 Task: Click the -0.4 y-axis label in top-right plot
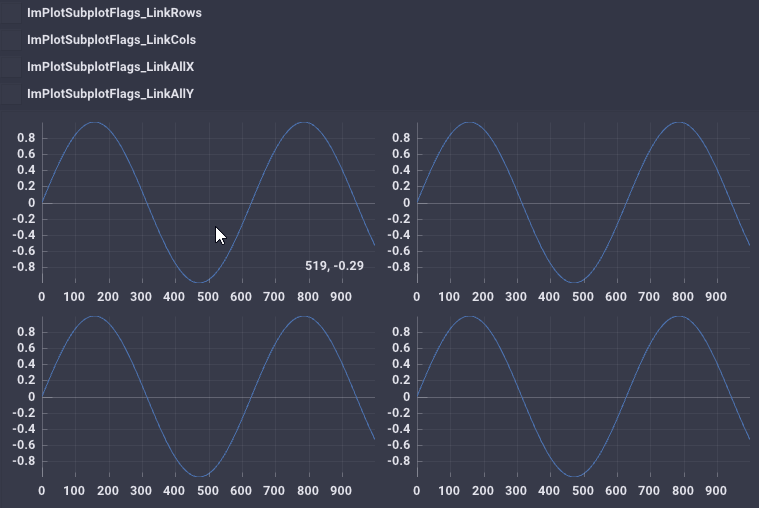click(398, 235)
